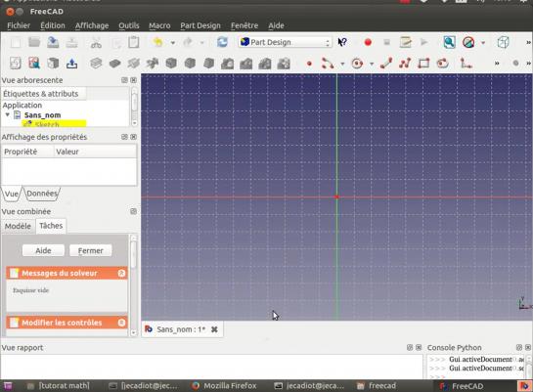Close the Console Python panel

click(527, 347)
